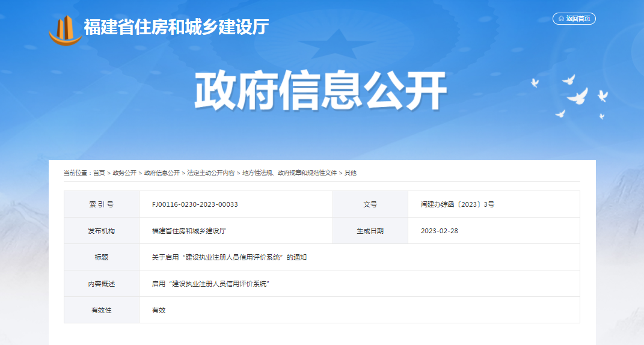Click the 有效性 header cell
The width and height of the screenshot is (644, 345).
click(x=102, y=310)
